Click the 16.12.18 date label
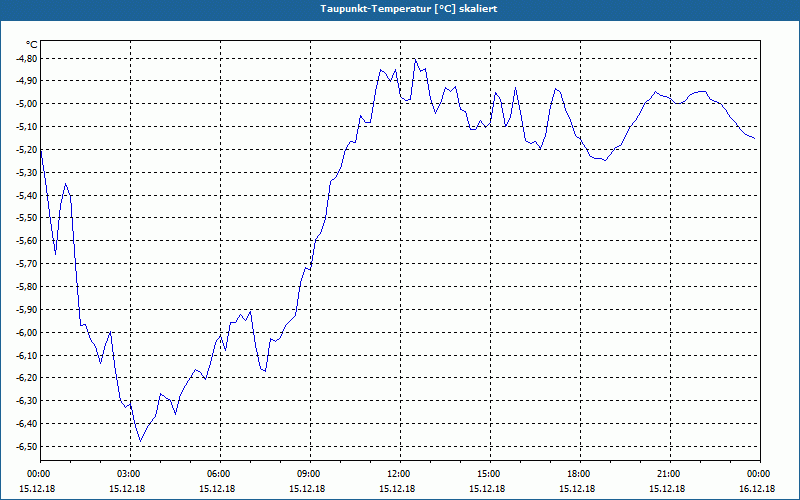The width and height of the screenshot is (800, 500). click(x=757, y=488)
